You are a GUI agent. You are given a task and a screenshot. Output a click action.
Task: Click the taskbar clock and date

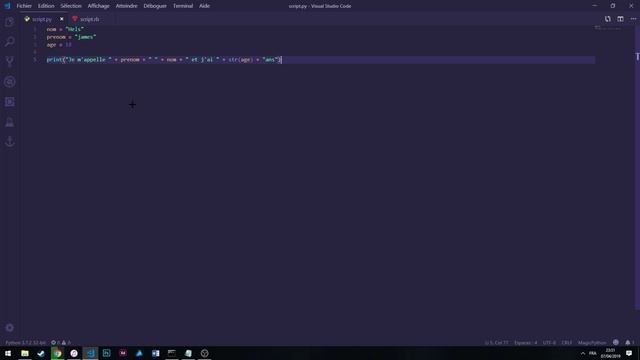611,353
